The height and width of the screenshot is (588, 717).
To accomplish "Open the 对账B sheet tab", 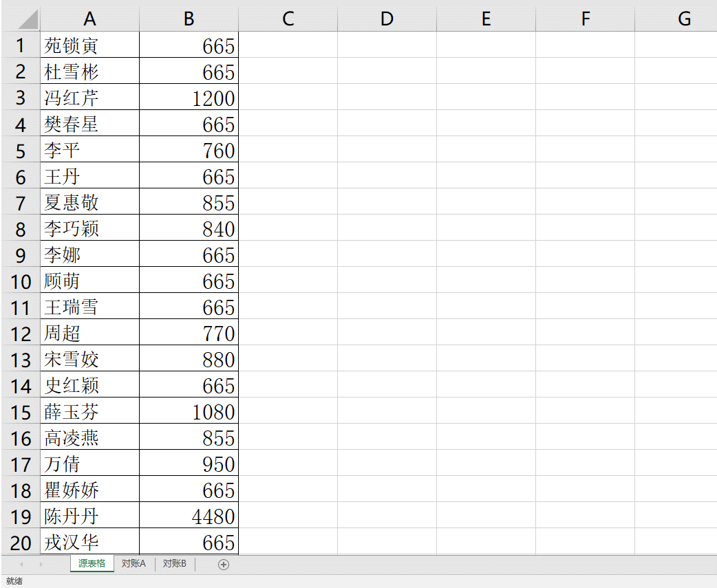I will 175,563.
